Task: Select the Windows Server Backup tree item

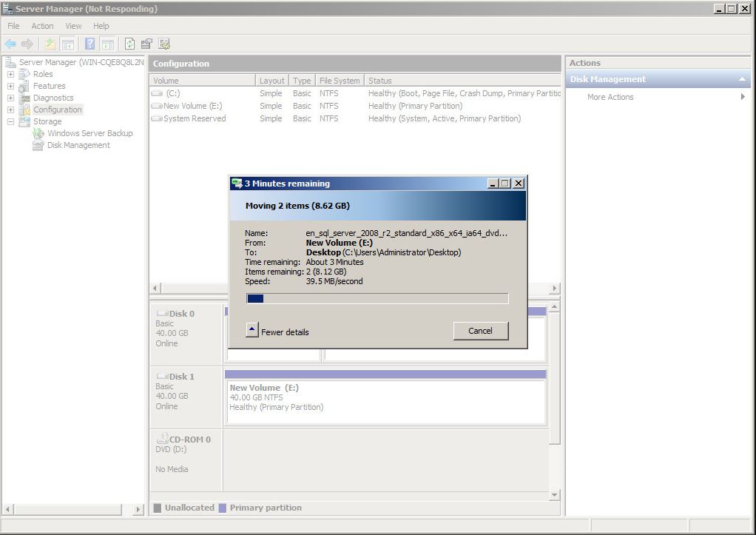Action: (90, 133)
